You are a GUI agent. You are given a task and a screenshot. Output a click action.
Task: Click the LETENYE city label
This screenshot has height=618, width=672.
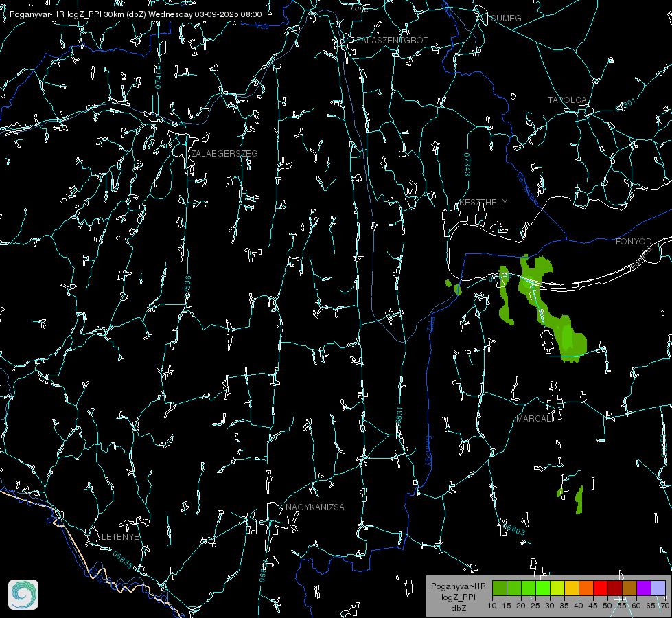click(120, 536)
